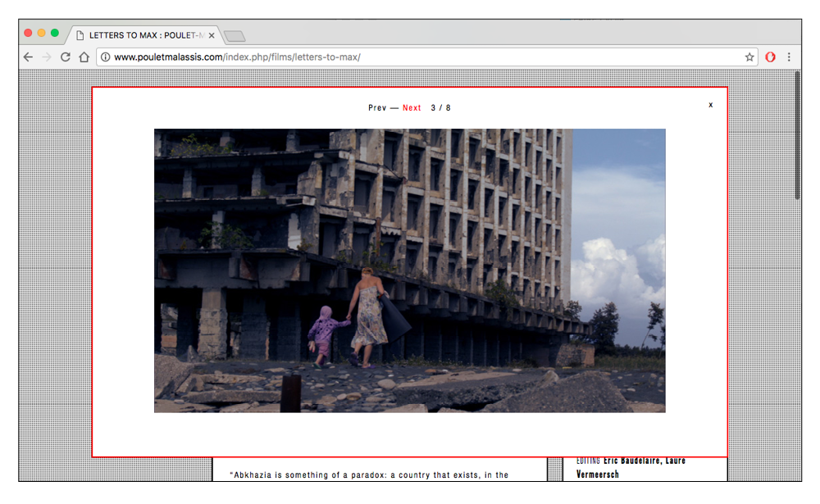Click the 3 / 8 image counter
Image resolution: width=820 pixels, height=504 pixels.
[x=441, y=107]
